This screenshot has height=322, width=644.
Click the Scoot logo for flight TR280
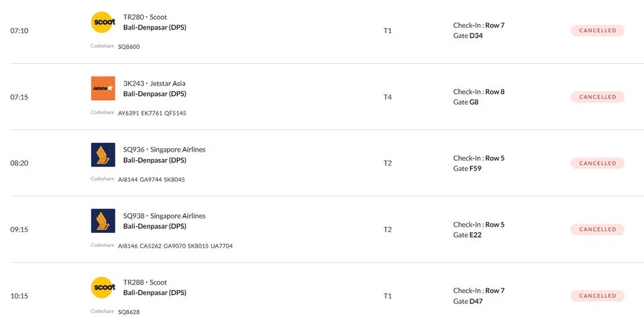coord(103,22)
